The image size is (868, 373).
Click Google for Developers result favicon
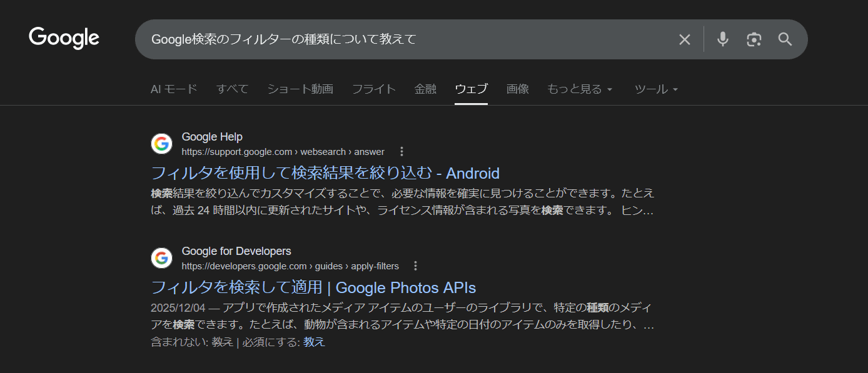[x=161, y=258]
